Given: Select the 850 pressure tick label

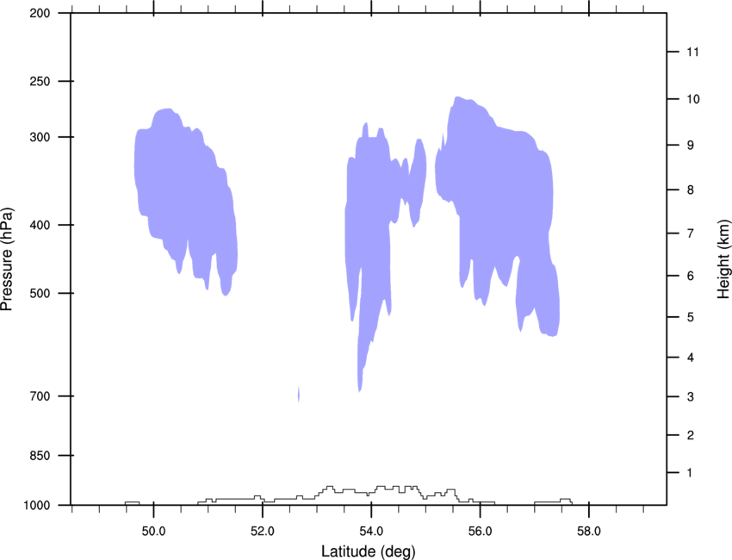Looking at the screenshot, I should pyautogui.click(x=40, y=456).
